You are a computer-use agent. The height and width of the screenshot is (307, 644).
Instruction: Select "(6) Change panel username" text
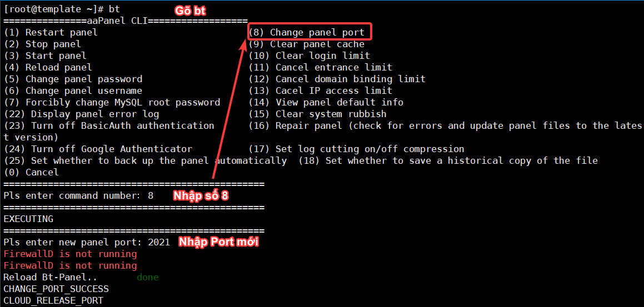point(73,90)
